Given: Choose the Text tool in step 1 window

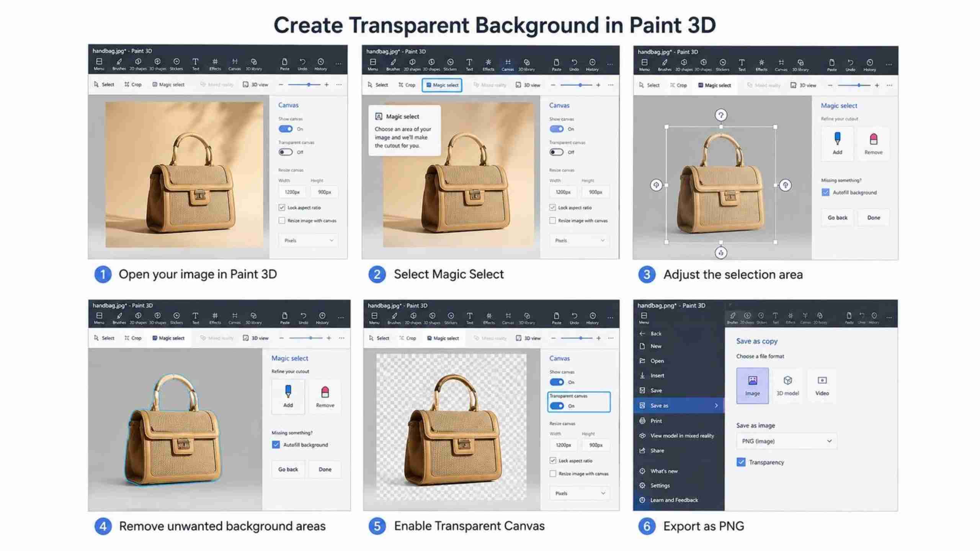Looking at the screenshot, I should coord(195,64).
